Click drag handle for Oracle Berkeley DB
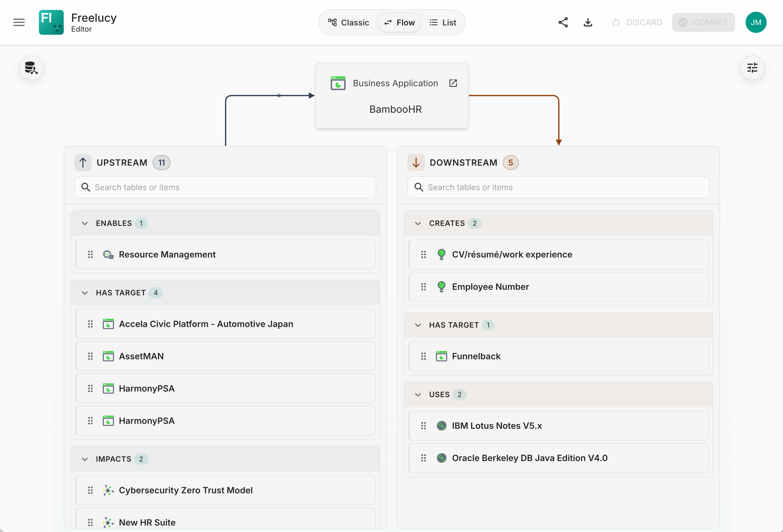This screenshot has height=532, width=783. click(424, 458)
